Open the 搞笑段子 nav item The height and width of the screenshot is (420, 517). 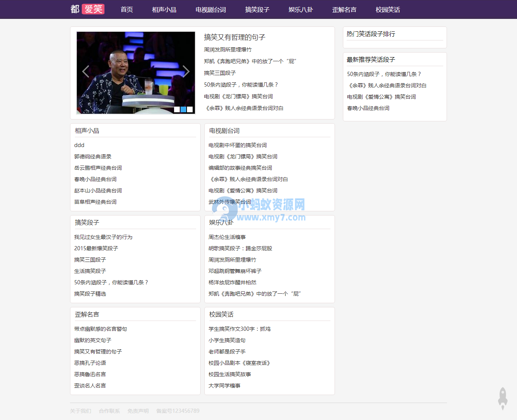point(257,9)
